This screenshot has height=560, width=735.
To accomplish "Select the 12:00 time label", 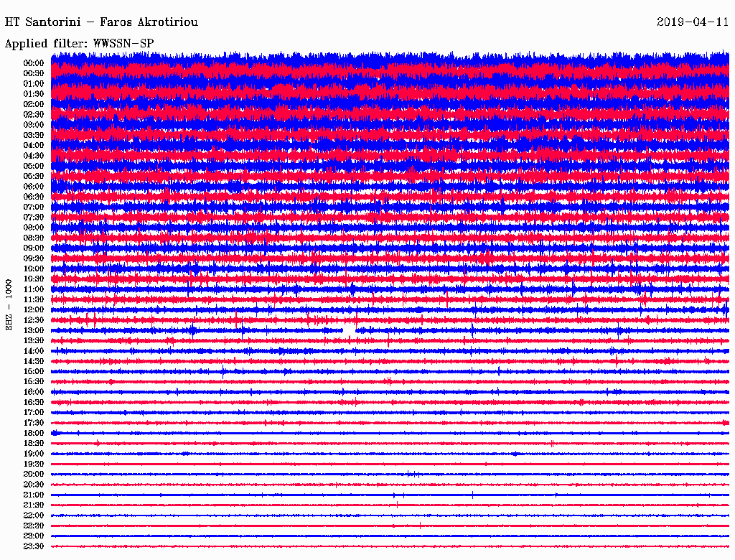I will point(34,310).
